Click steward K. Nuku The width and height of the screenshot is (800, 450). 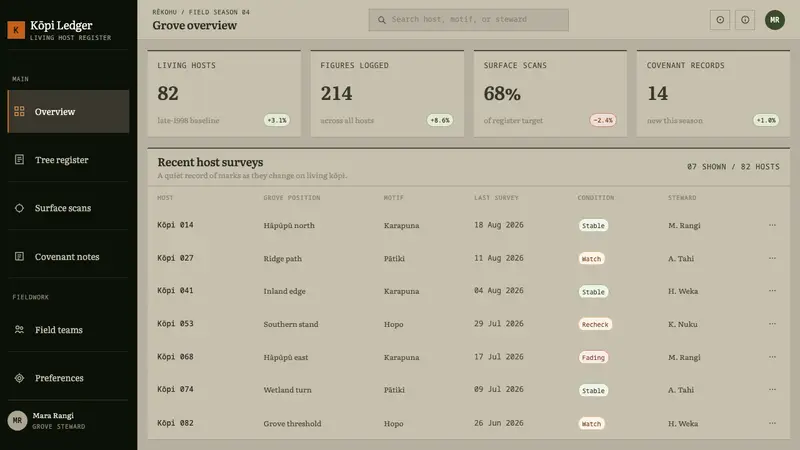click(x=683, y=324)
